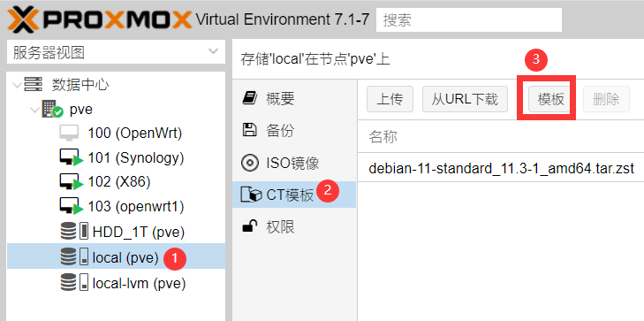The image size is (644, 321).
Task: Open the 模板 templates button
Action: click(x=550, y=99)
